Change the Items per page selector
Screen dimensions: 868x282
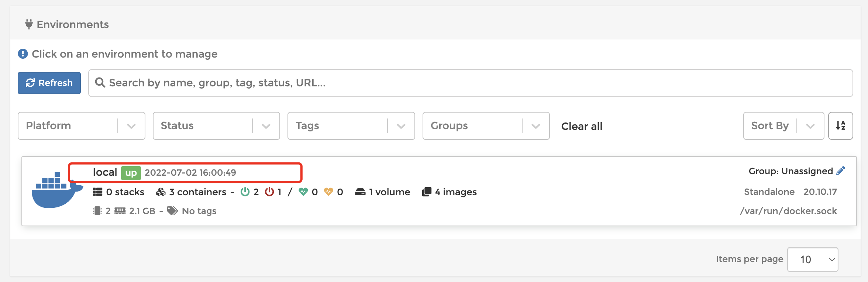(x=813, y=259)
